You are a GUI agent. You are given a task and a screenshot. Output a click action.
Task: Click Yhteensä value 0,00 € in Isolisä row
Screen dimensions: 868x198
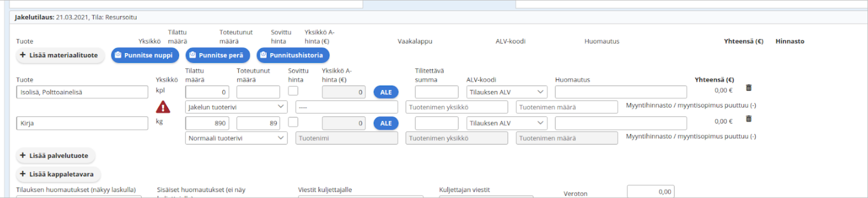click(723, 91)
